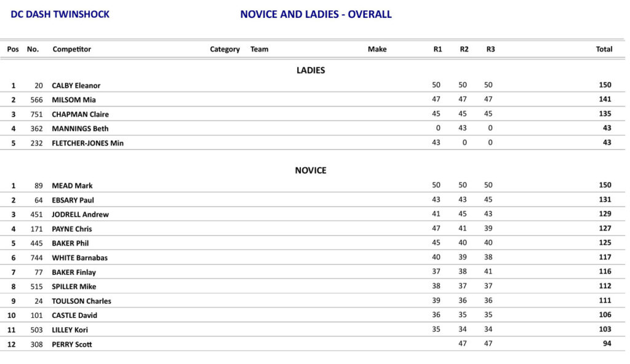Select the Team column header

(259, 49)
